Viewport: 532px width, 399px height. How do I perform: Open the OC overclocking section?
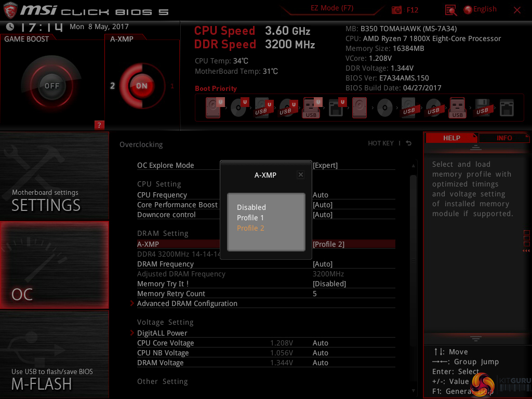coord(54,265)
